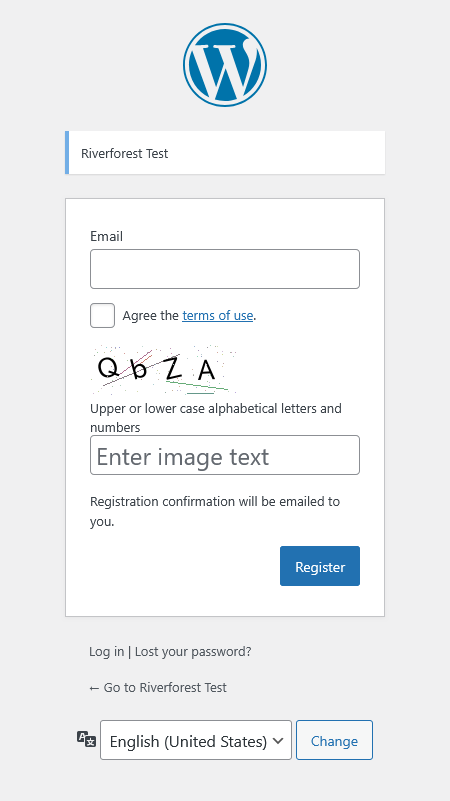The height and width of the screenshot is (801, 450).
Task: Tick the terms of use agreement checkbox
Action: tap(102, 315)
